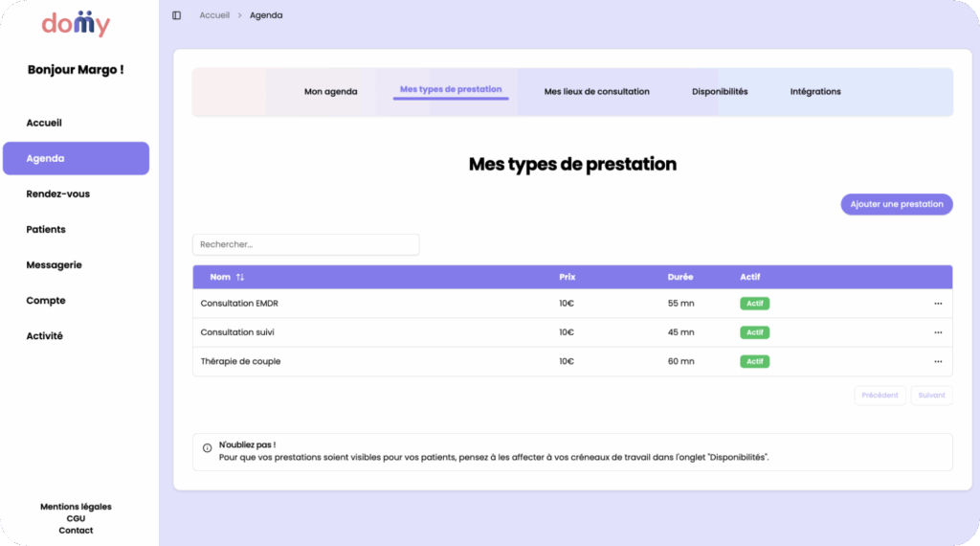Open options menu for Consultation suivi

click(x=938, y=332)
